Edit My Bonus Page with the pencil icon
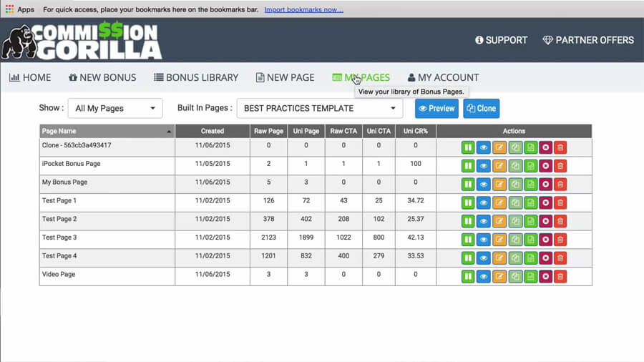Viewport: 644px width, 362px height. point(499,184)
